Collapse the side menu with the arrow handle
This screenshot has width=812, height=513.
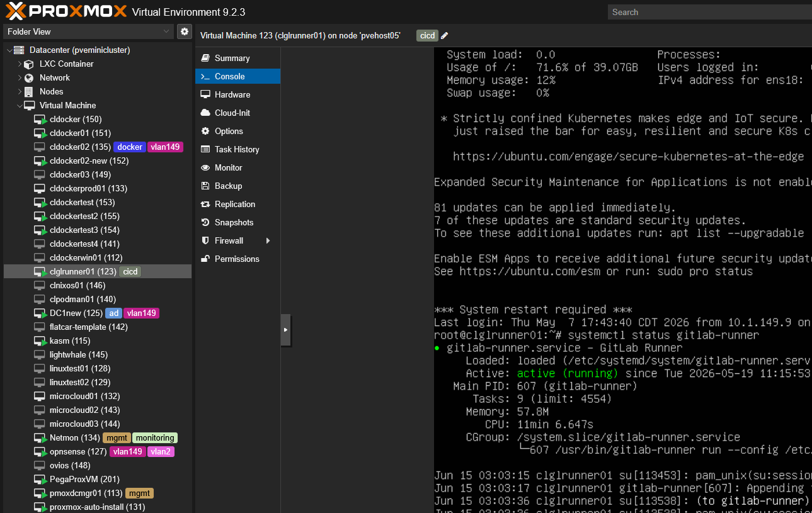tap(285, 329)
